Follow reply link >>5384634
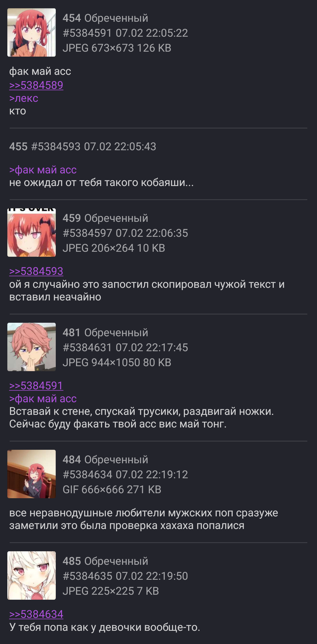Screen dimensions: 317x644 (x=36, y=614)
